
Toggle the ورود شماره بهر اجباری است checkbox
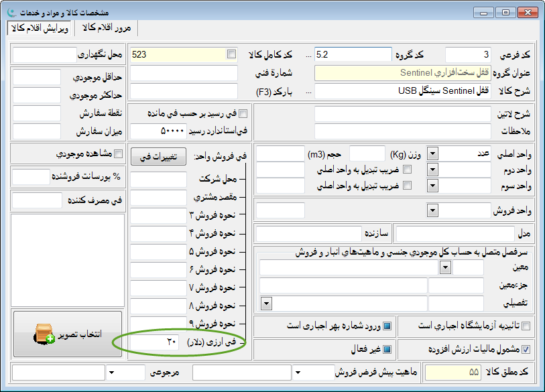[387, 326]
